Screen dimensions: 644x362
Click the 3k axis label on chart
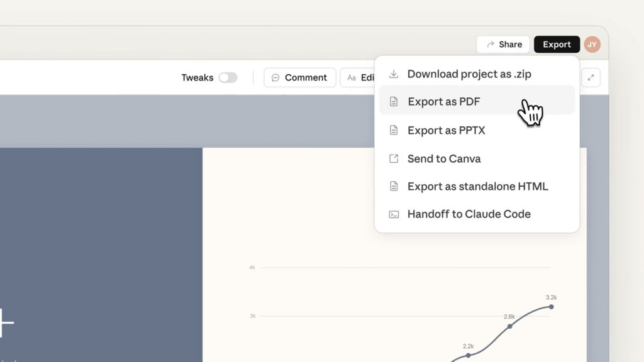(252, 315)
